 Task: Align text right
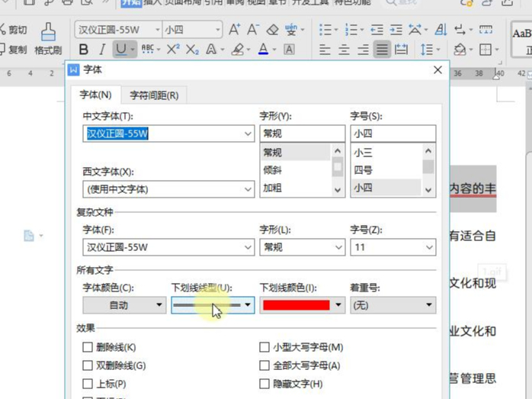click(x=363, y=50)
